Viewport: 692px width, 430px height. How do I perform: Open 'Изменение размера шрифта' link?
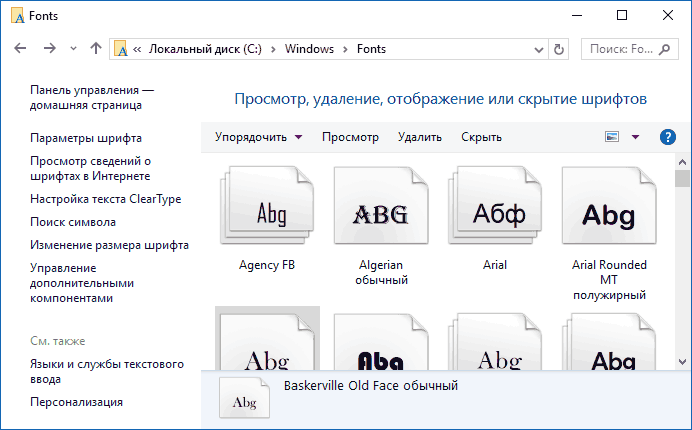point(109,245)
